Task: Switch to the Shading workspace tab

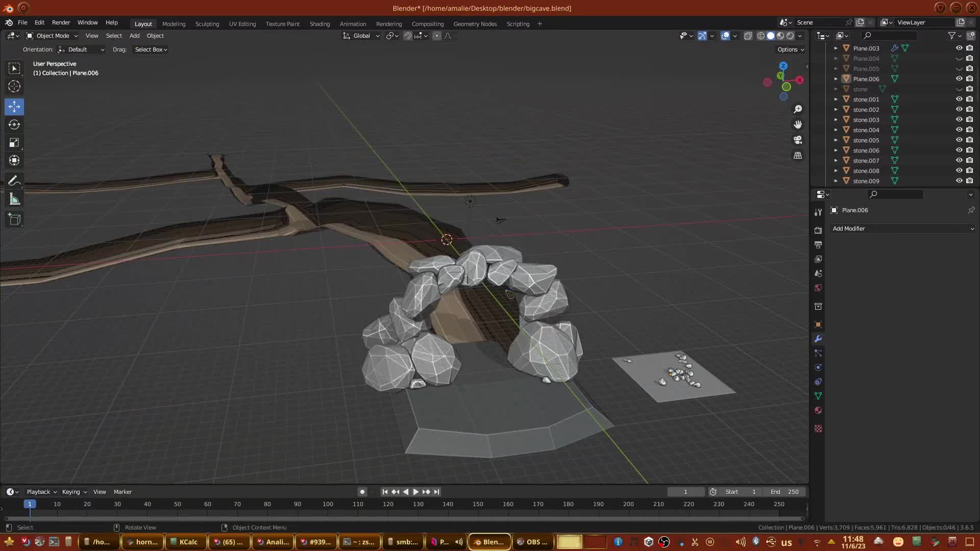Action: pos(320,24)
